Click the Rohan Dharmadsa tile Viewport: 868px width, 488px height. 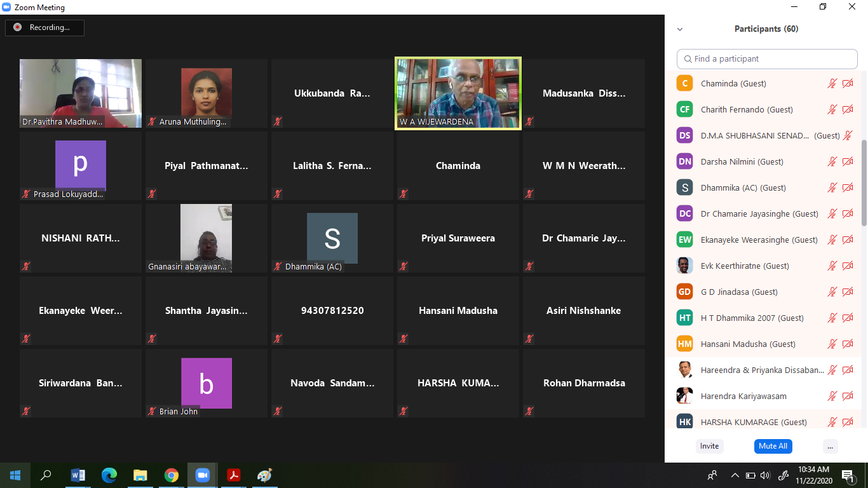(x=584, y=383)
